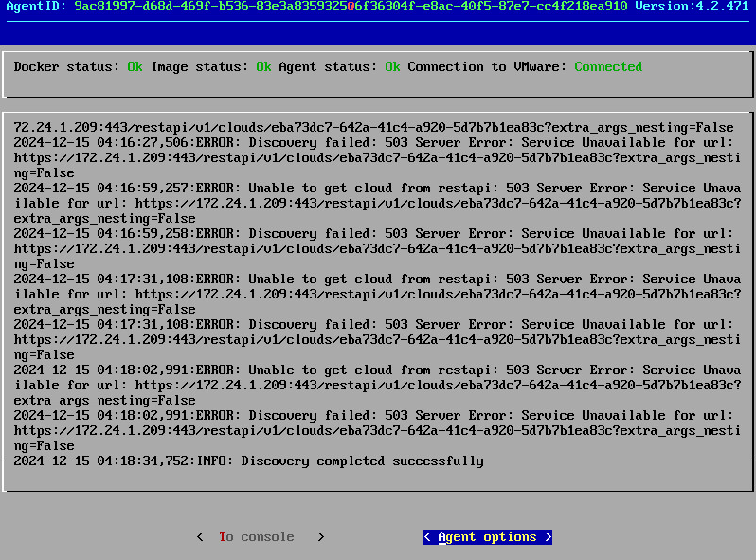
Task: Click the green Connected VMware status
Action: pyautogui.click(x=608, y=67)
